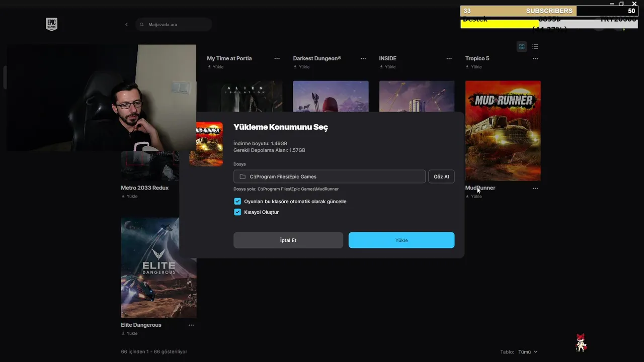The height and width of the screenshot is (362, 644).
Task: Switch library to list view
Action: [x=535, y=47]
